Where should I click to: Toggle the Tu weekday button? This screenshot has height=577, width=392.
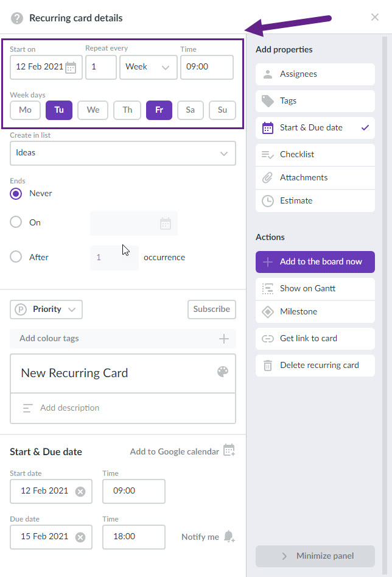pos(59,110)
